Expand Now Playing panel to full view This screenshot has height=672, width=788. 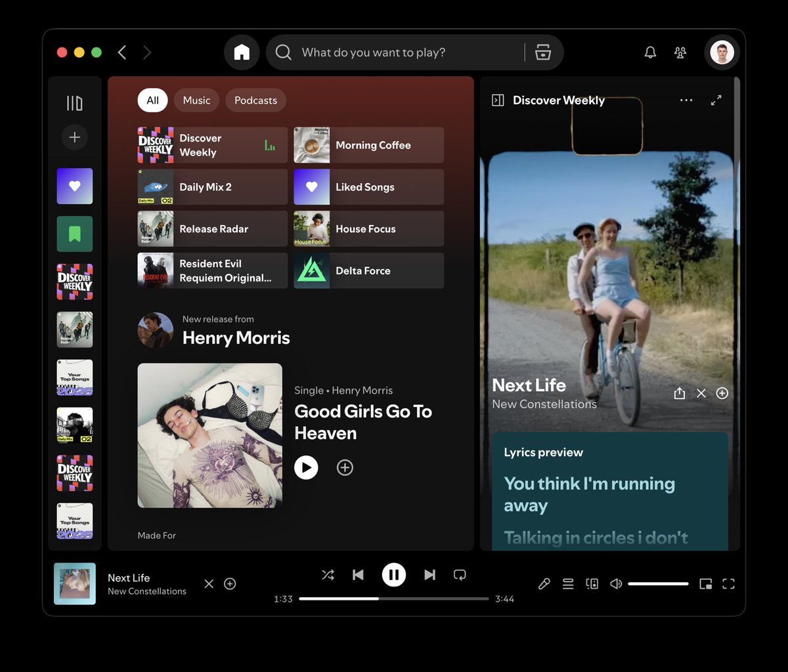(x=716, y=100)
